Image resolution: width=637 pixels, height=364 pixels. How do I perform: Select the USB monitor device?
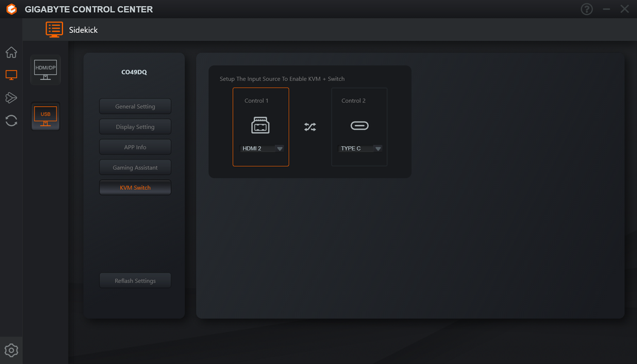pos(45,116)
